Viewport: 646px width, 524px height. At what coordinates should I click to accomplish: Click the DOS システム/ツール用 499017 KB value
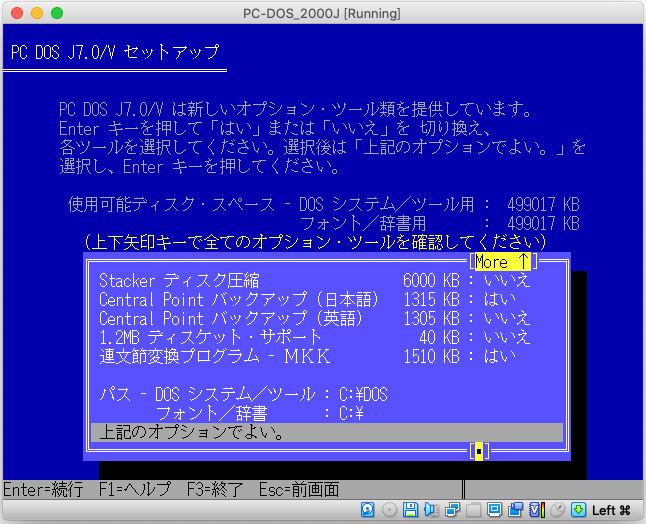coord(543,204)
